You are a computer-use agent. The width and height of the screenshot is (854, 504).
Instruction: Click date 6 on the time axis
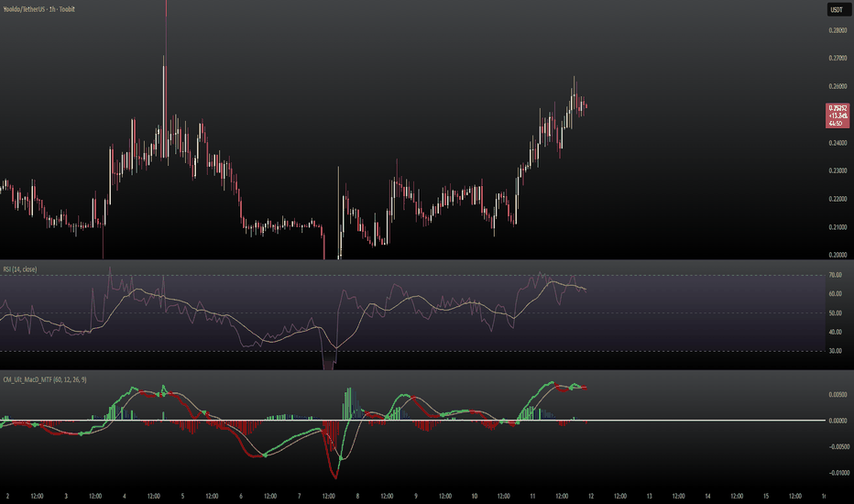pos(241,496)
